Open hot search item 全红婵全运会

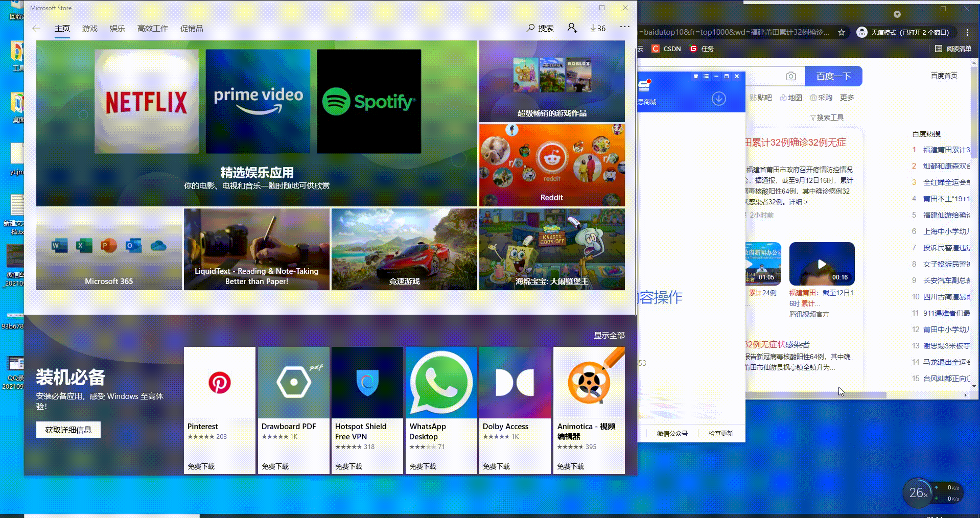point(946,182)
